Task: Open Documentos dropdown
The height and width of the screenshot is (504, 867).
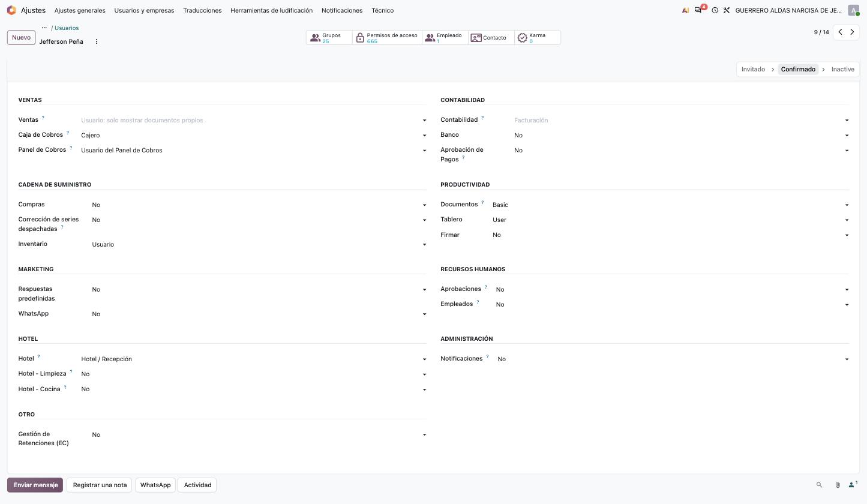Action: pos(671,205)
